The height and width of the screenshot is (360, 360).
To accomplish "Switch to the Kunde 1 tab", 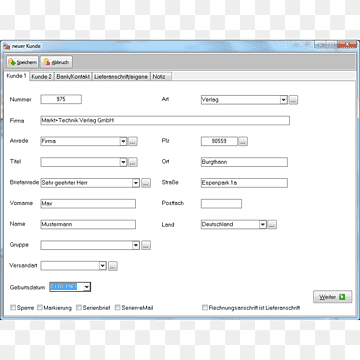I will 16,76.
